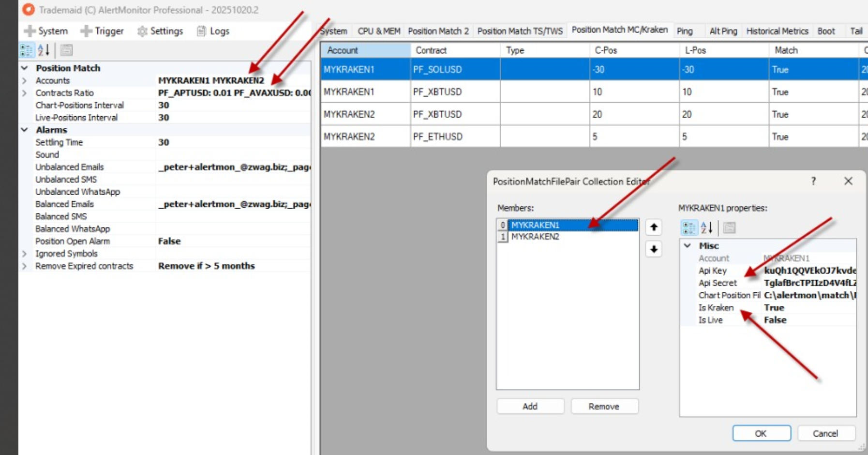Click the Api Key value field
The height and width of the screenshot is (455, 868).
click(809, 271)
